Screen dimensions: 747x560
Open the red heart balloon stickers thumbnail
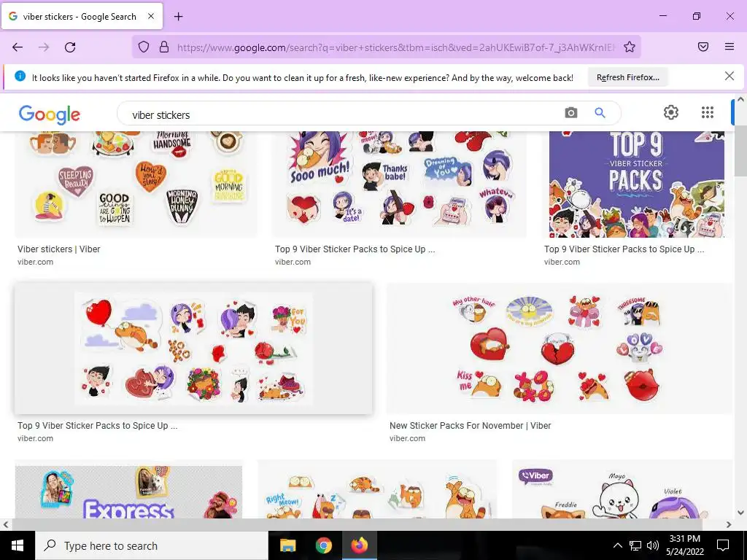[x=193, y=348]
